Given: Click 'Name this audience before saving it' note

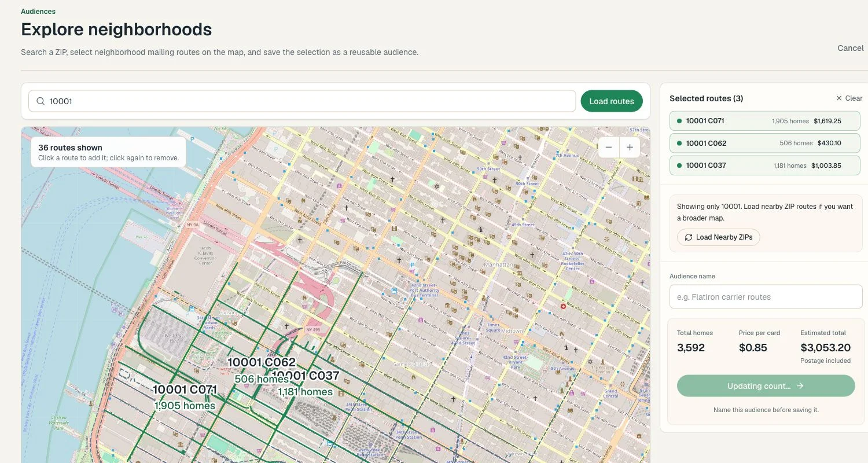Looking at the screenshot, I should pos(766,410).
